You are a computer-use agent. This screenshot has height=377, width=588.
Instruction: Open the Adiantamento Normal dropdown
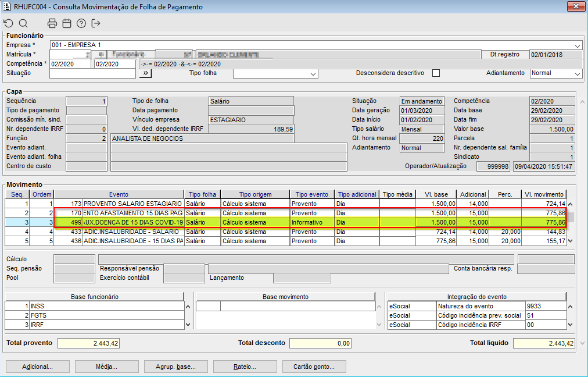(x=577, y=74)
